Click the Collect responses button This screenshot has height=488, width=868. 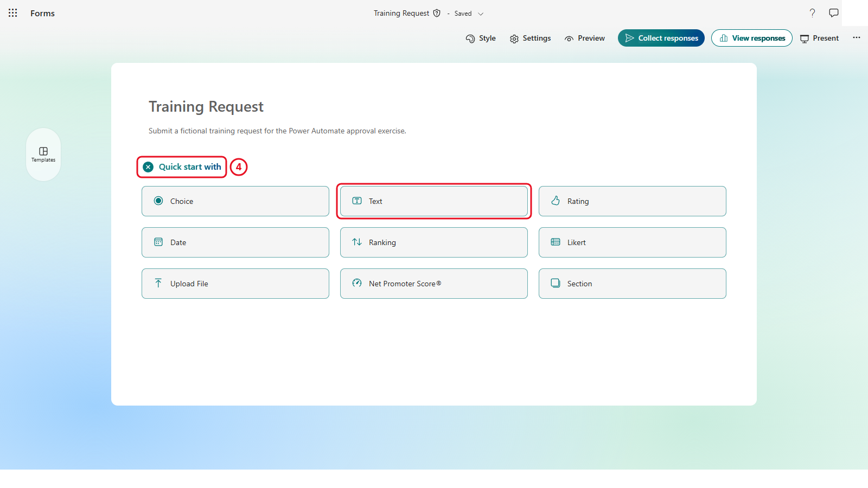click(x=661, y=38)
